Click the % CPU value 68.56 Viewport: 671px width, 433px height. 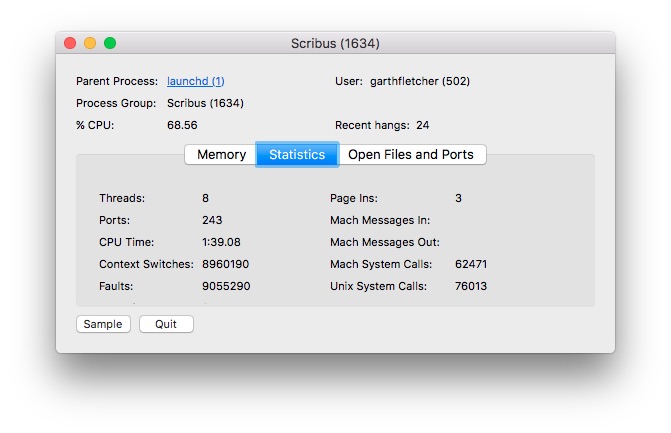coord(182,125)
